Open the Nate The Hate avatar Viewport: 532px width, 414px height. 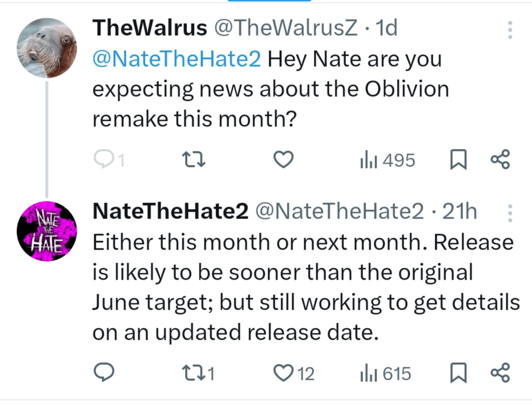pos(47,231)
